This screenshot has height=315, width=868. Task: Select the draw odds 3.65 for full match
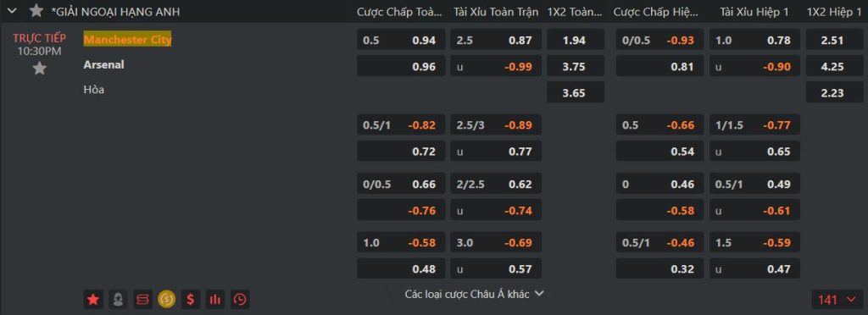coord(576,92)
